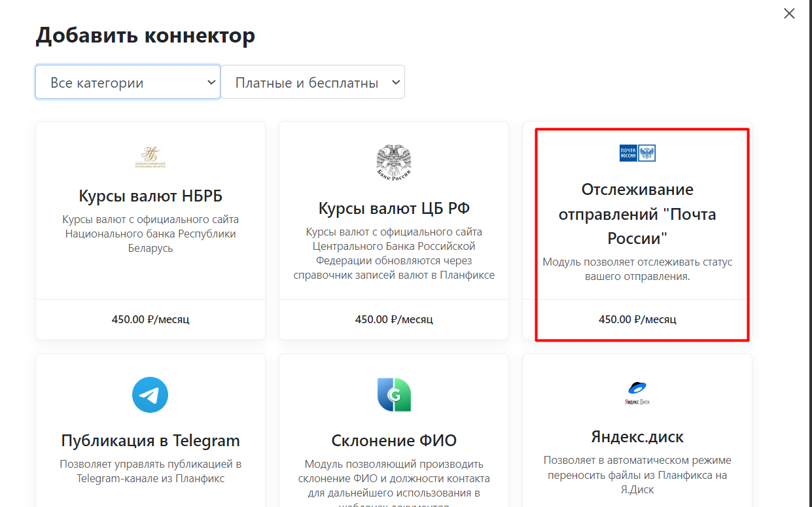Screen dimensions: 812x507
Task: Click the Bank of Russia eagle logo
Action: click(x=394, y=163)
